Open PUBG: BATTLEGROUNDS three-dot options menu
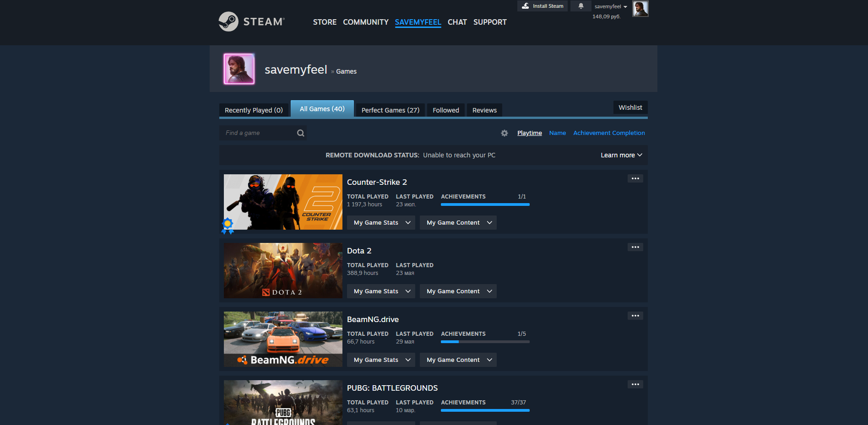 (x=635, y=384)
